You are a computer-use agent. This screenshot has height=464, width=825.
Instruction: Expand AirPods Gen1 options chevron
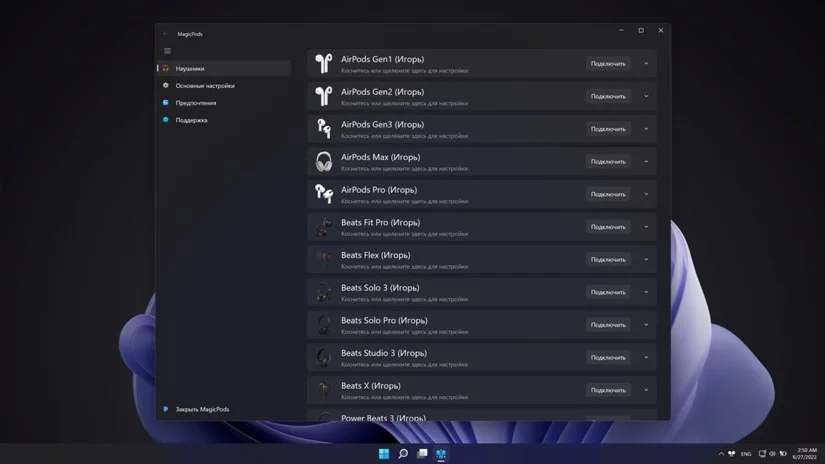tap(646, 64)
